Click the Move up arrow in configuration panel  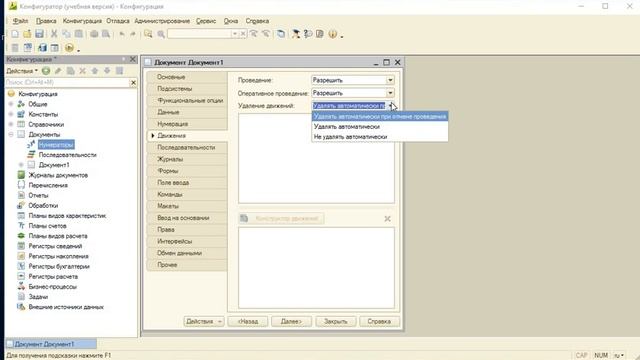pyautogui.click(x=95, y=71)
